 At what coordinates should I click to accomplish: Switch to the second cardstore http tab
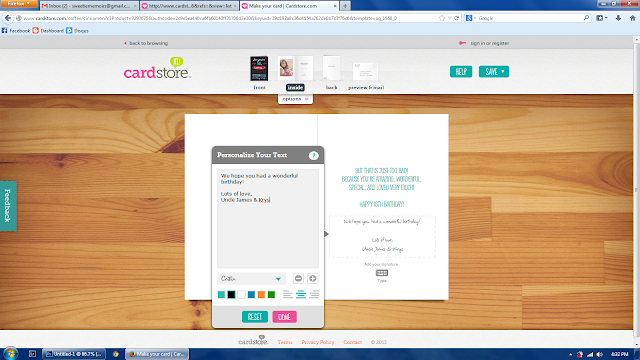pos(189,6)
